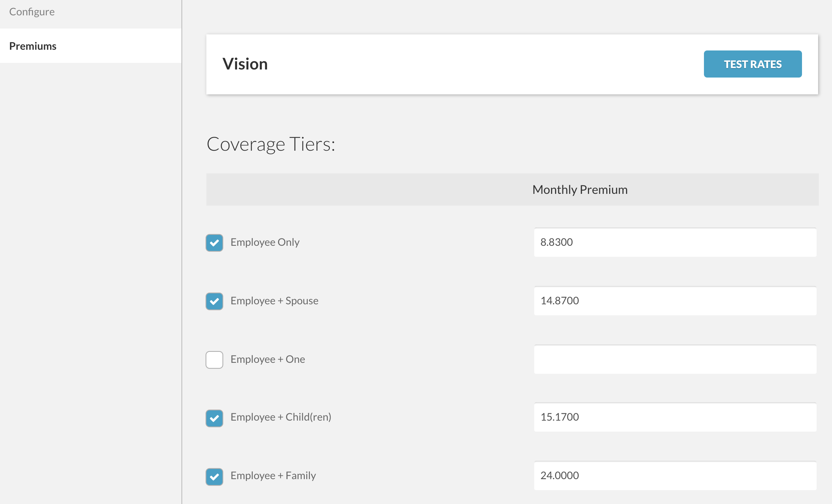The height and width of the screenshot is (504, 832).
Task: Click the Employee + Spouse premium field 14.8700
Action: click(675, 301)
